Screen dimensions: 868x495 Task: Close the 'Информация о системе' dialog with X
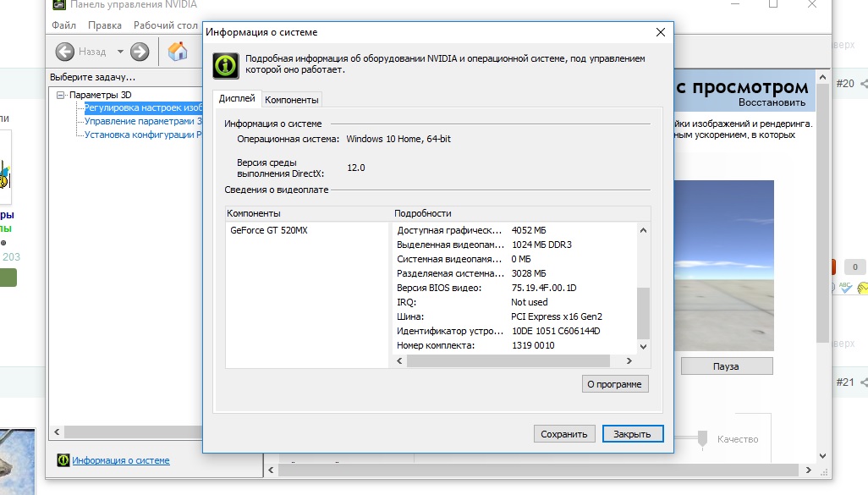(661, 32)
